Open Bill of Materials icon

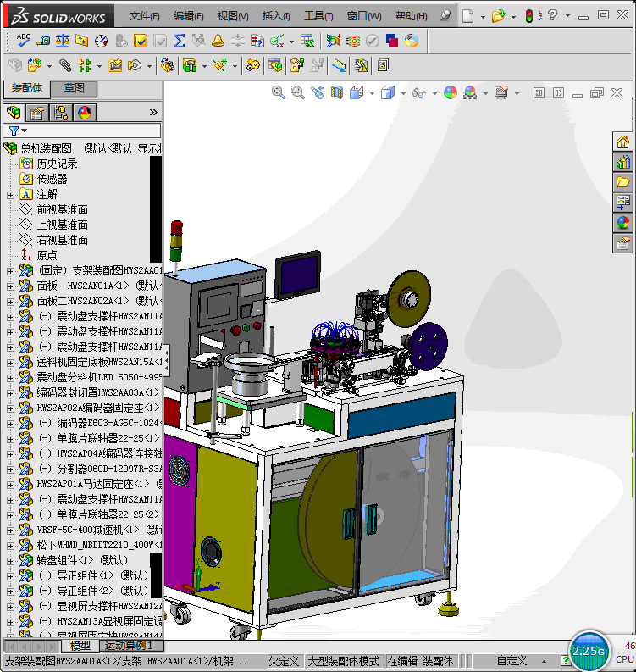(x=275, y=65)
